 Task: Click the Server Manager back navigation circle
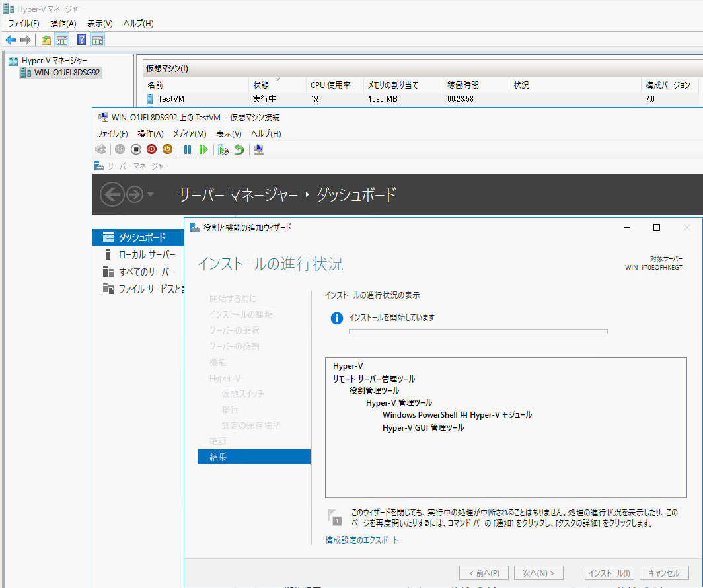pos(112,194)
